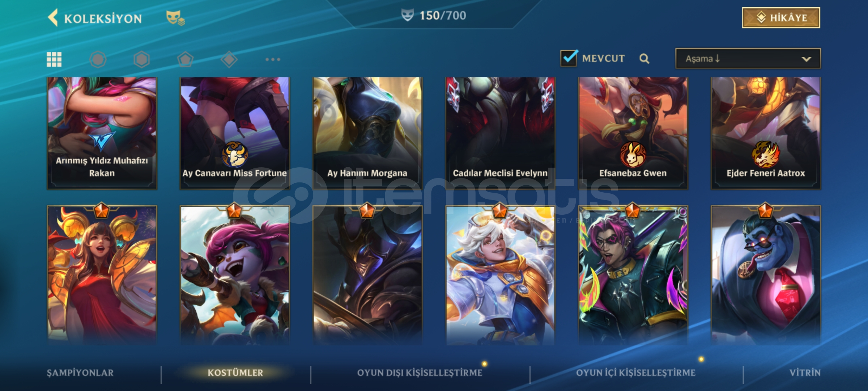Open the three dots more filters
Screen dimensions: 868x391
(x=273, y=59)
